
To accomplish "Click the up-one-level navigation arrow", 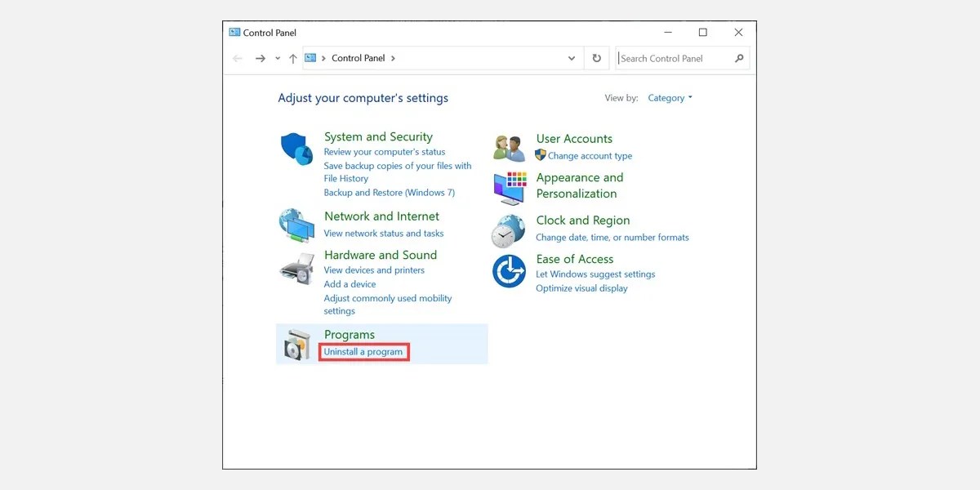I will (x=292, y=58).
